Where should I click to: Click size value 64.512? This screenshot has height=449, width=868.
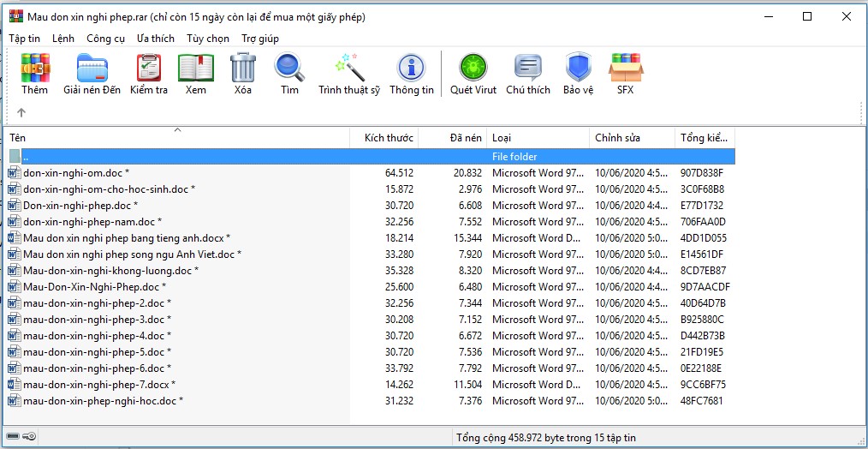tap(399, 173)
